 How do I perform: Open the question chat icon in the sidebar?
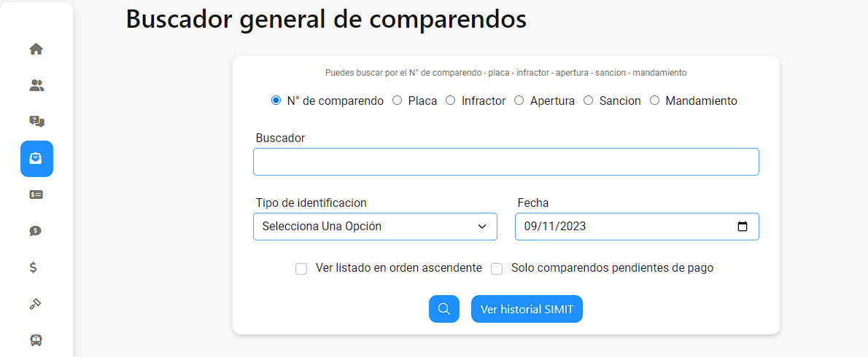coord(36,122)
